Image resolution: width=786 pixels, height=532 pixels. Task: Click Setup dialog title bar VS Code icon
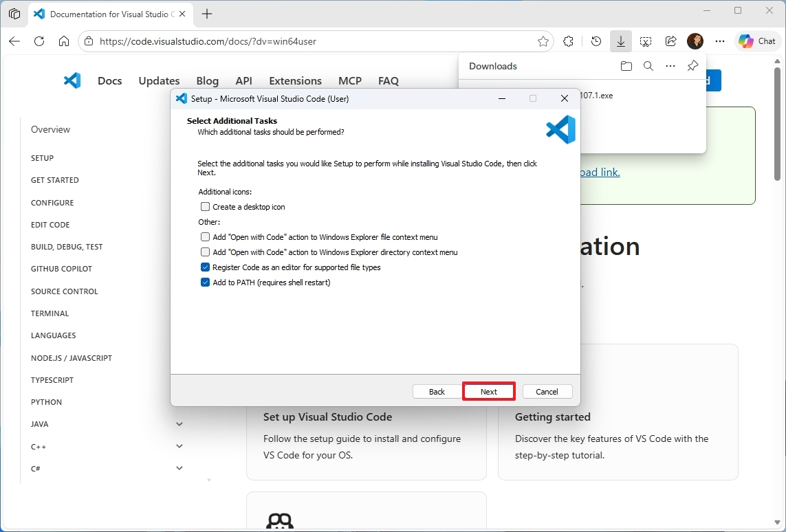[182, 99]
